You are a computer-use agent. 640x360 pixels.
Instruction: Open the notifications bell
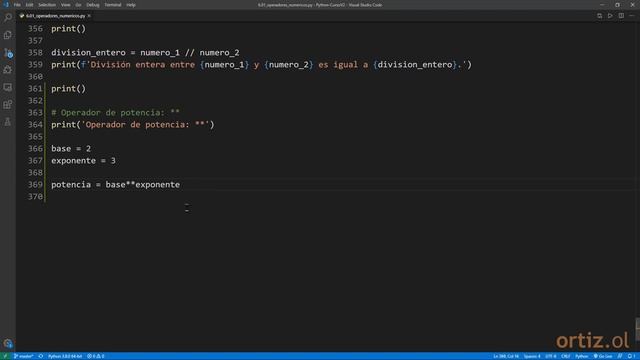coord(631,356)
